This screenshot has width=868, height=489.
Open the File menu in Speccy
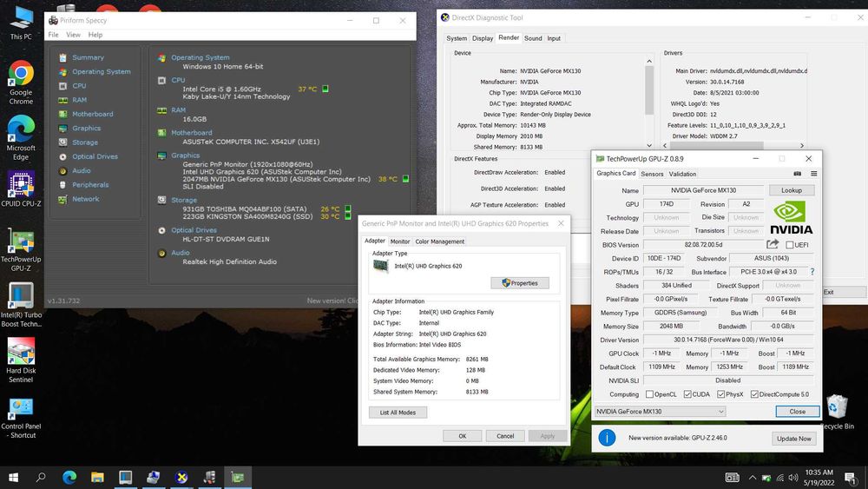[x=53, y=35]
